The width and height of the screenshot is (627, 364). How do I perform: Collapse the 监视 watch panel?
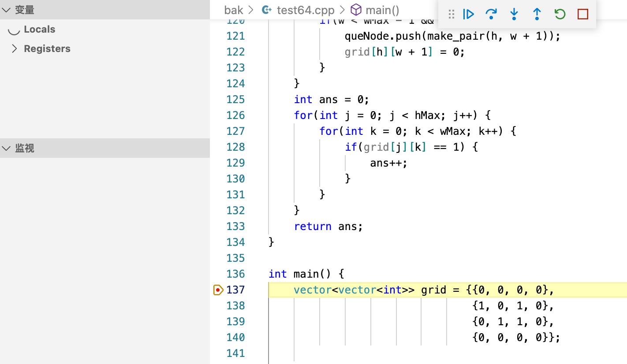[x=6, y=148]
